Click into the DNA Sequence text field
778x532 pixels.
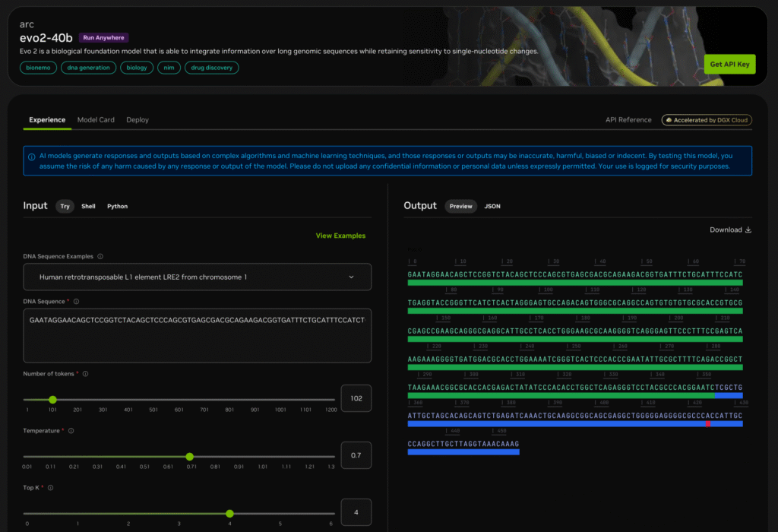tap(198, 335)
